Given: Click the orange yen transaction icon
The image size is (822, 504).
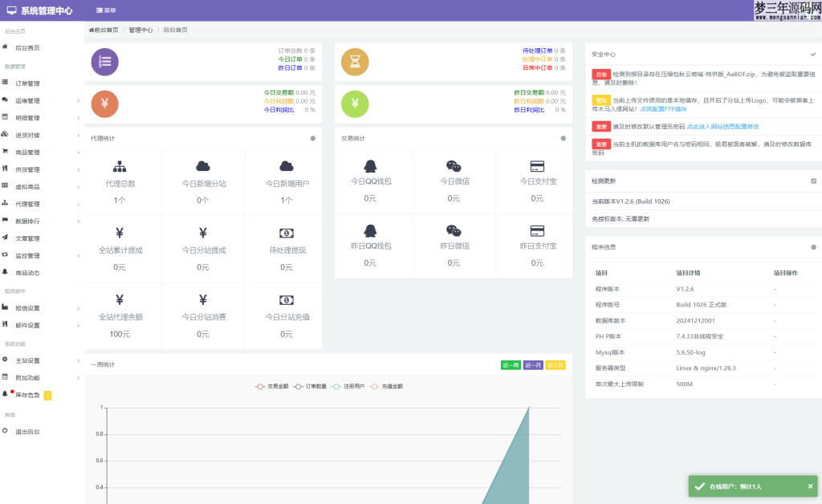Looking at the screenshot, I should tap(105, 104).
